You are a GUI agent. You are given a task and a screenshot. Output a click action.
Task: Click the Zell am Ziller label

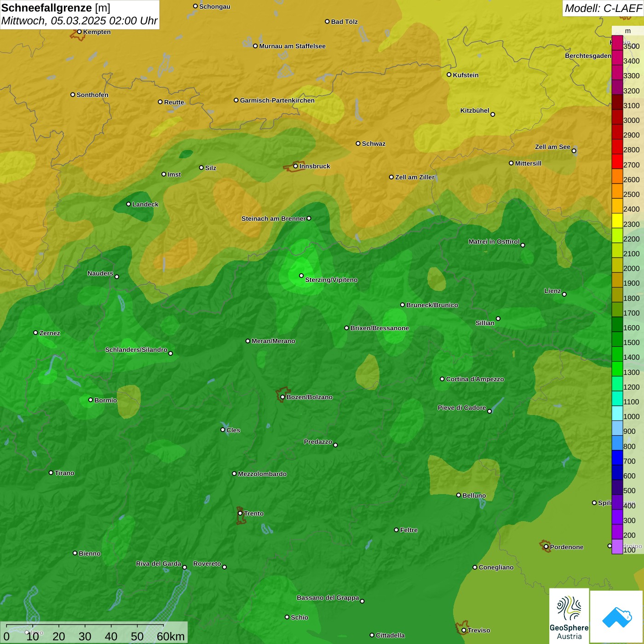coord(415,177)
